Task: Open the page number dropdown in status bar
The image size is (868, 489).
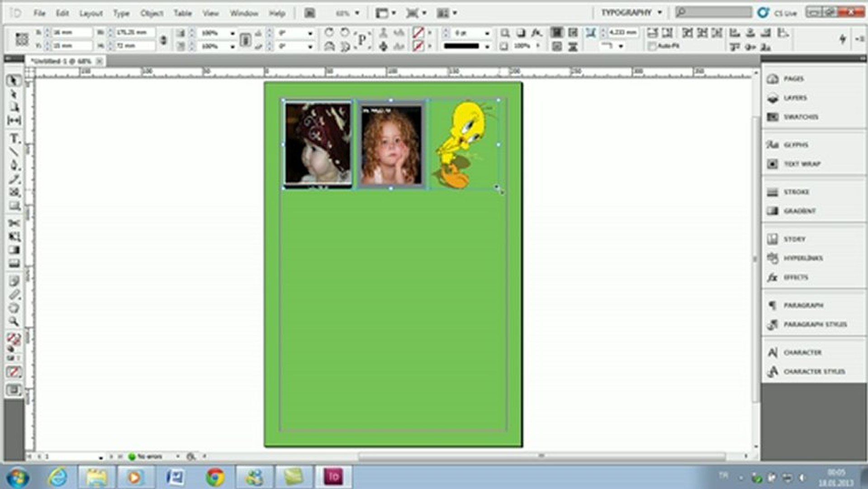Action: click(x=100, y=457)
